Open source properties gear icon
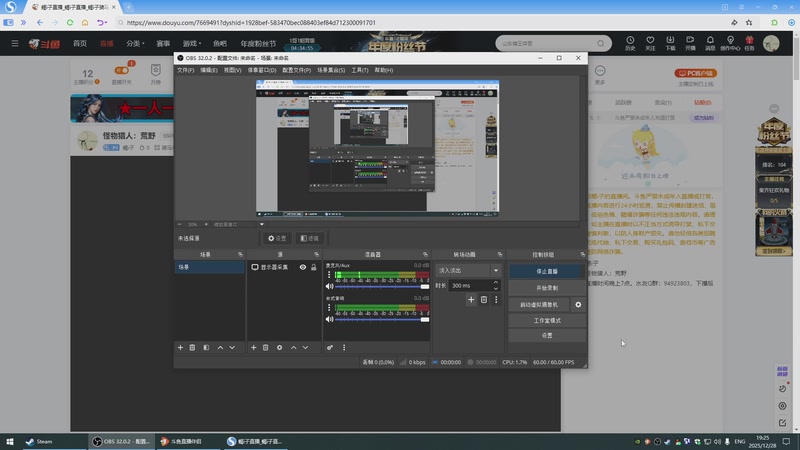The height and width of the screenshot is (450, 800). pos(279,347)
